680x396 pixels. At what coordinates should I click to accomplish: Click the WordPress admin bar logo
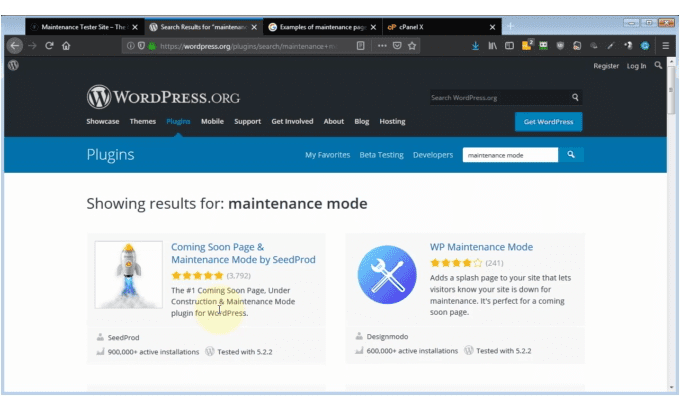(x=13, y=65)
